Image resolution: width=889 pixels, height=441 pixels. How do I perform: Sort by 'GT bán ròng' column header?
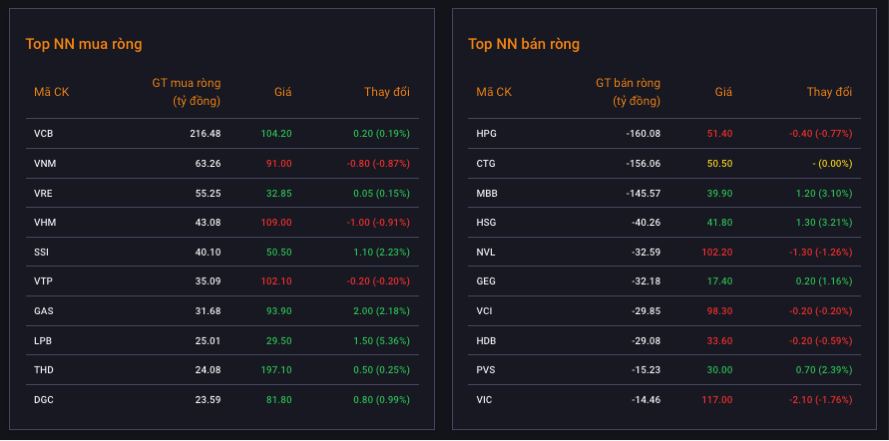(628, 91)
